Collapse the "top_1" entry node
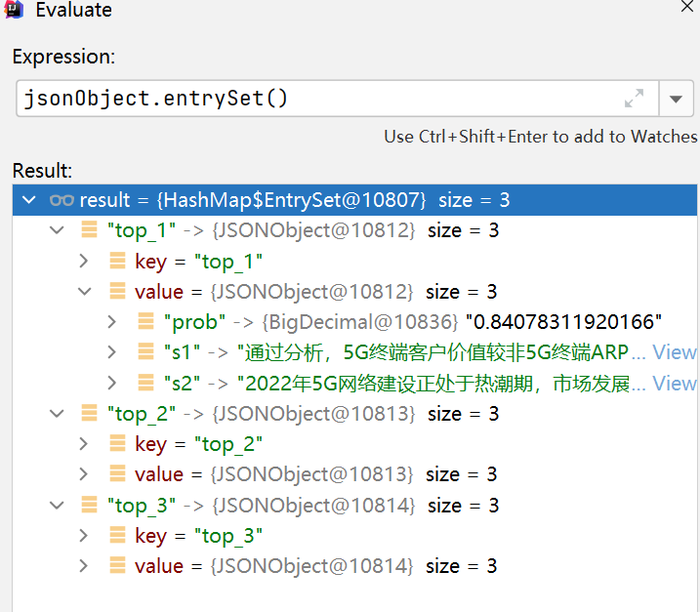The width and height of the screenshot is (700, 612). (x=57, y=230)
